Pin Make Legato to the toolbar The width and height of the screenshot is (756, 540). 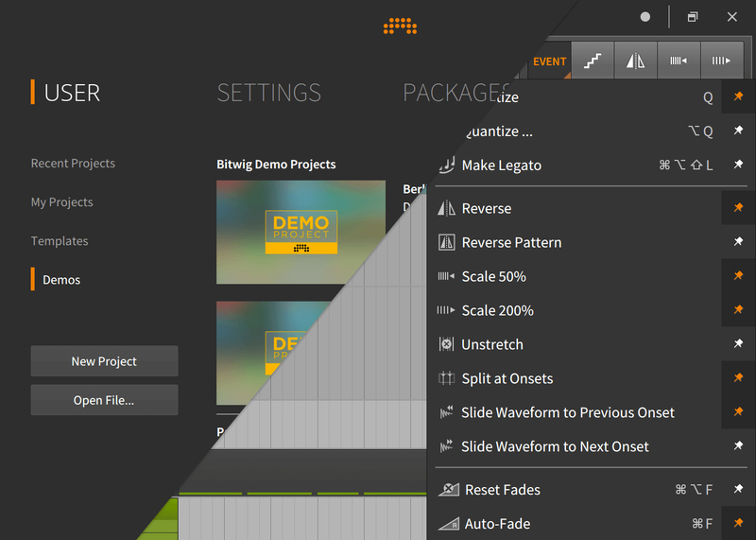[738, 165]
